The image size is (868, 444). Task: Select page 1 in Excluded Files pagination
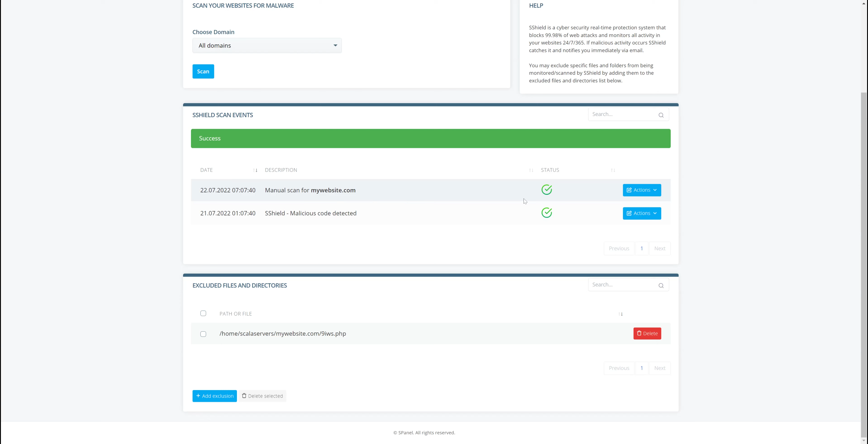pyautogui.click(x=641, y=368)
